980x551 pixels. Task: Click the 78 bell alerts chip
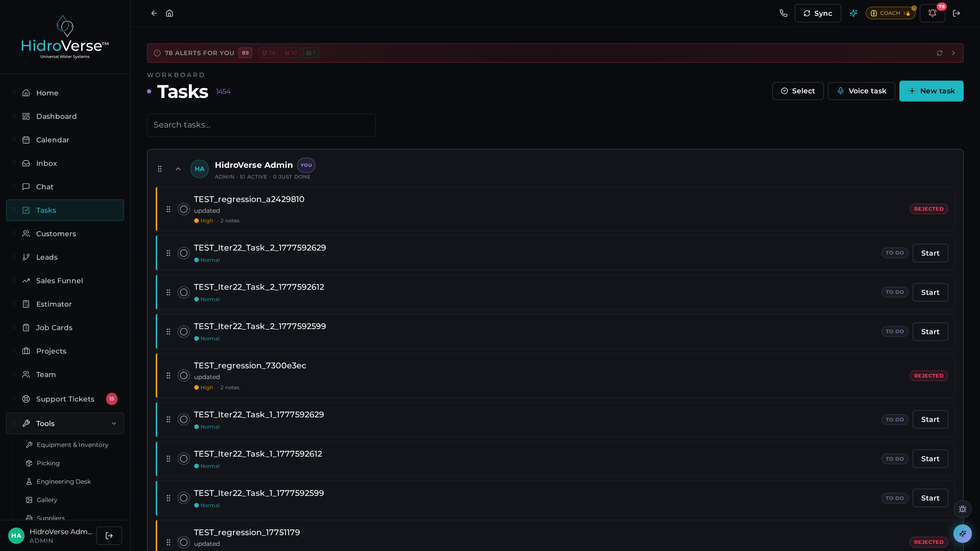click(268, 53)
